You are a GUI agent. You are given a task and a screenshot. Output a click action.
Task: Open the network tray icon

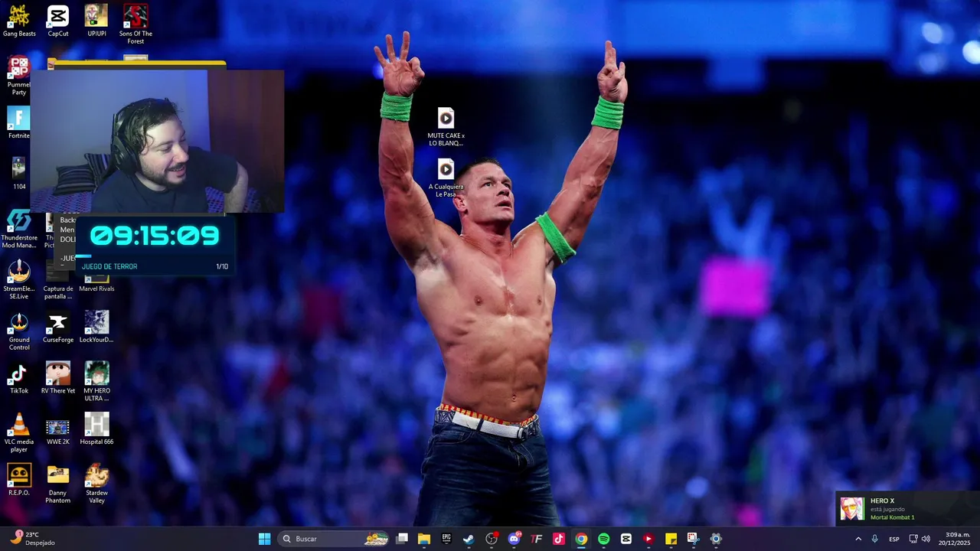[x=913, y=539]
